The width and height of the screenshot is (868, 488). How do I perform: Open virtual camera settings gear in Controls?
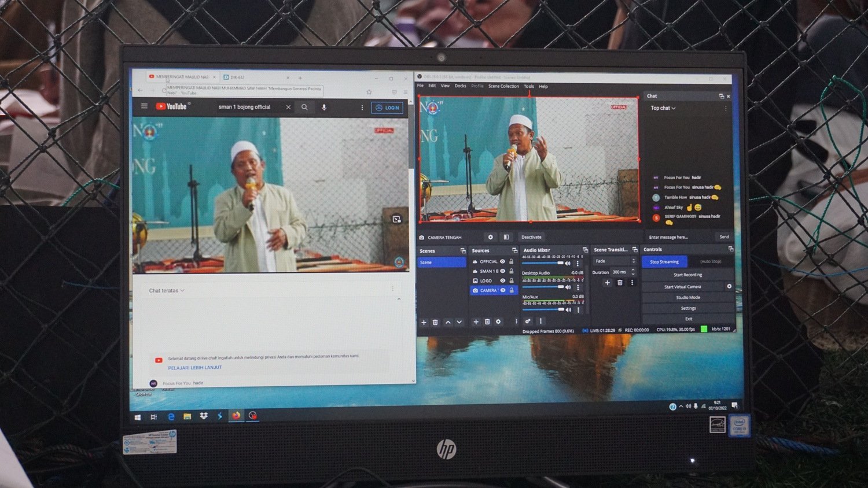click(729, 286)
